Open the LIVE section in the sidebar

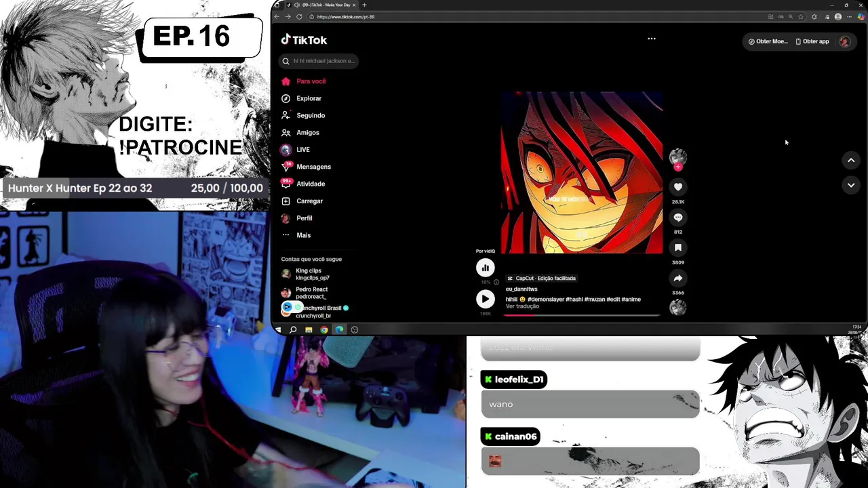296,150
